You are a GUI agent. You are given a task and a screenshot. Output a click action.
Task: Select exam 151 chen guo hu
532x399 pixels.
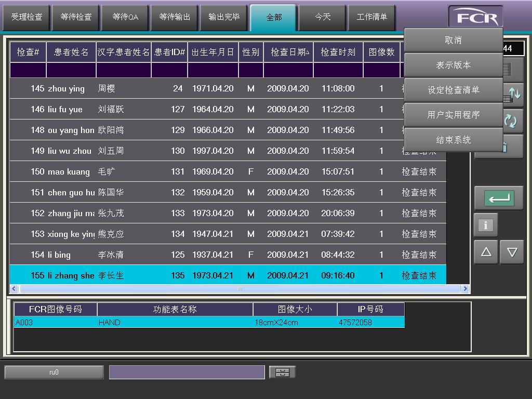coord(228,192)
